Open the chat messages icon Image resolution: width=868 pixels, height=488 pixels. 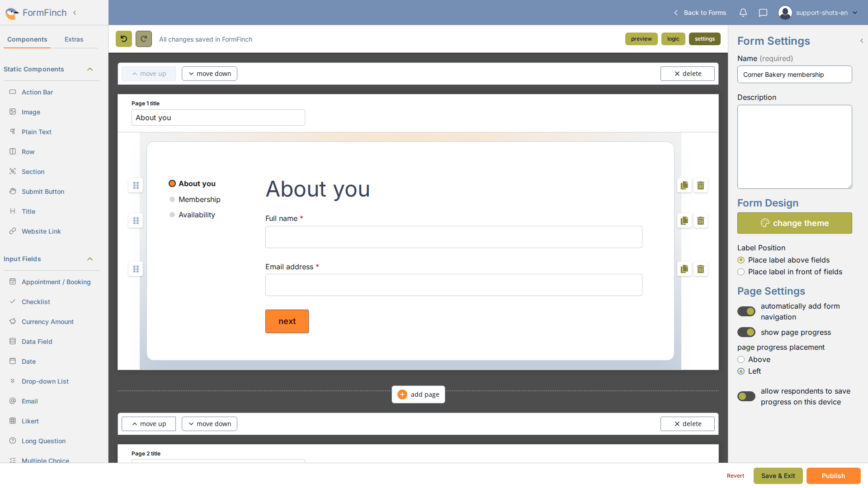763,13
